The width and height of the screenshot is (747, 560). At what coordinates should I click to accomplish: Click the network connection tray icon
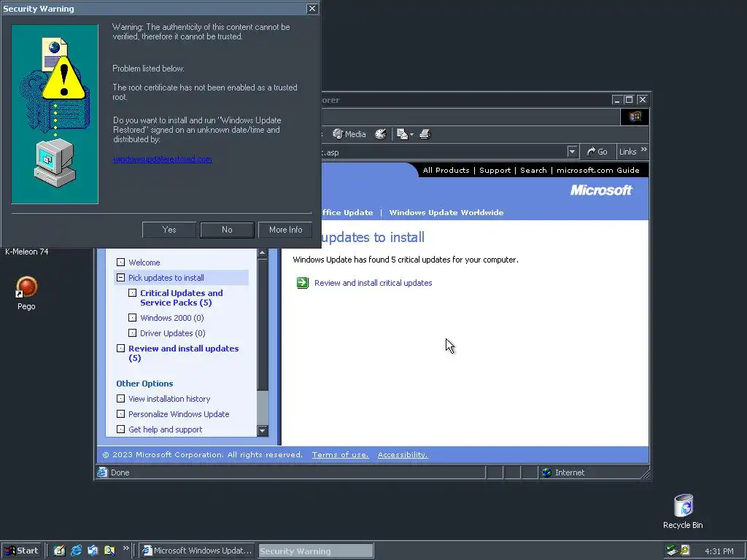pyautogui.click(x=672, y=551)
